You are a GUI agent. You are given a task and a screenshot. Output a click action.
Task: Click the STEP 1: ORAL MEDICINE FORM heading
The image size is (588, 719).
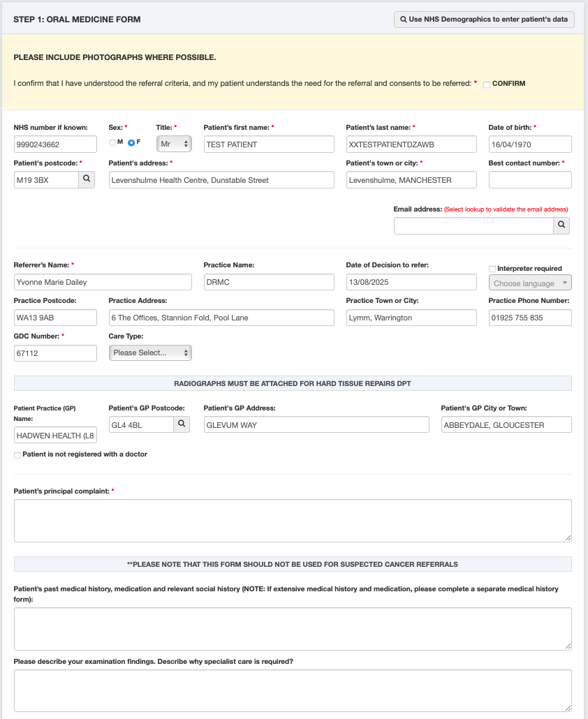tap(77, 20)
